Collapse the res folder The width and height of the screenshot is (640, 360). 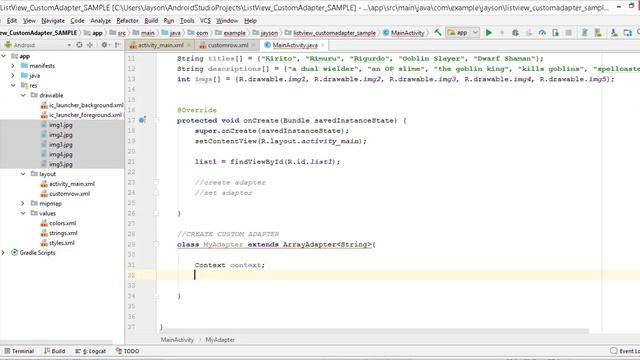(x=13, y=85)
